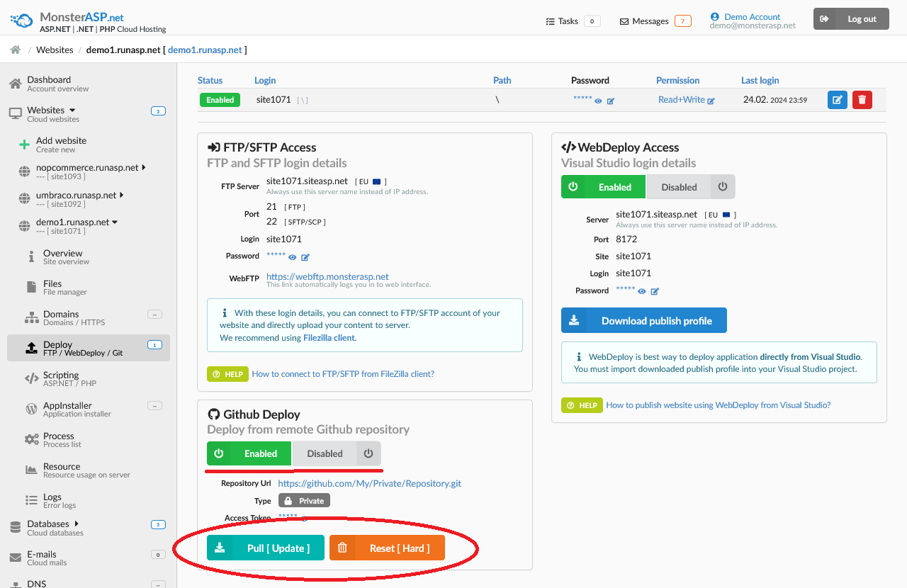The width and height of the screenshot is (907, 588).
Task: Set Github Deploy to Disabled
Action: pos(337,453)
